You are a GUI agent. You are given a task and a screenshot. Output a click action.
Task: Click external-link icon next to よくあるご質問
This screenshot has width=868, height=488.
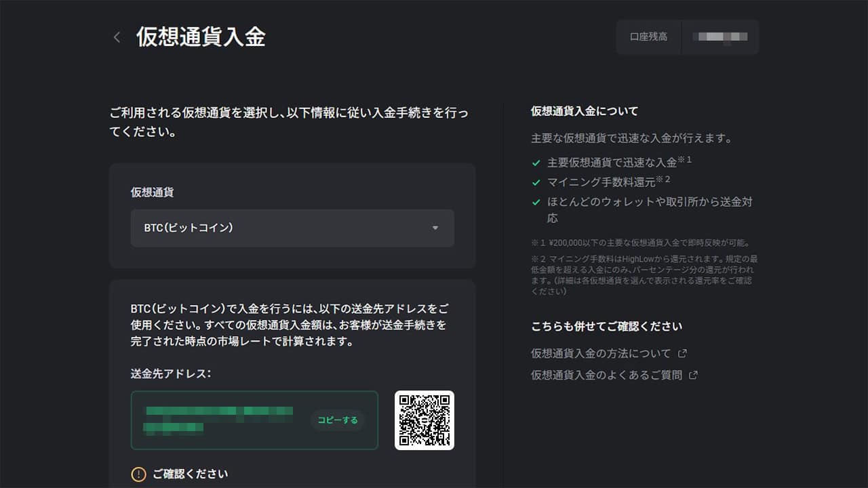point(693,375)
